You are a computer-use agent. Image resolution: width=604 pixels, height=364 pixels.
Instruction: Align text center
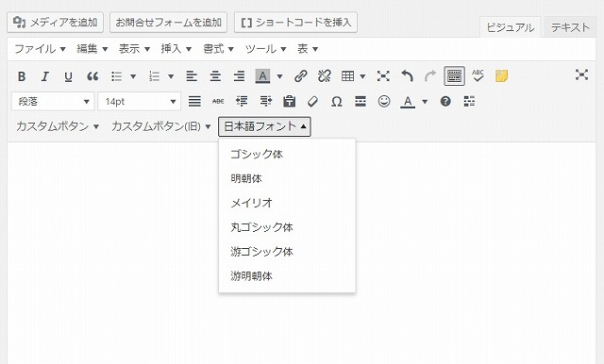[x=215, y=76]
